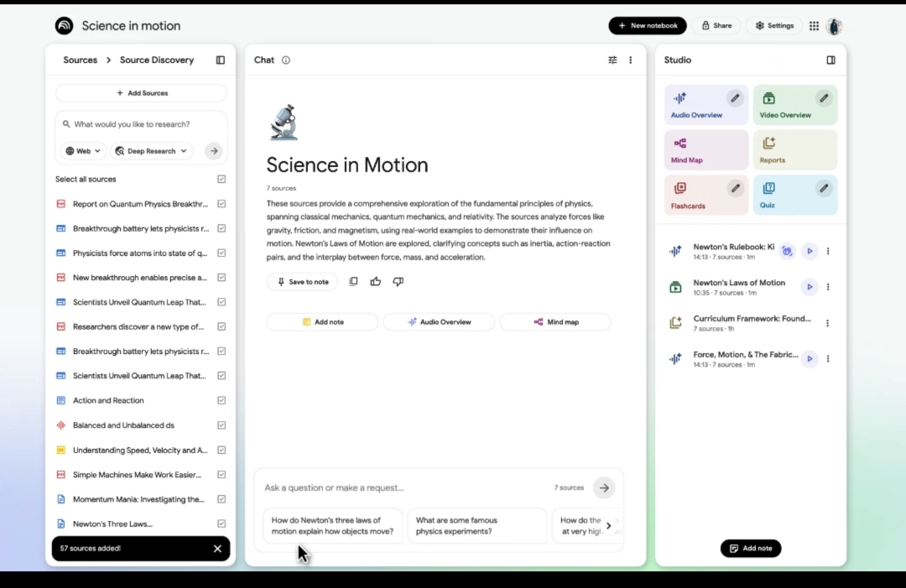The image size is (906, 588).
Task: Click the New notebook button
Action: [647, 26]
